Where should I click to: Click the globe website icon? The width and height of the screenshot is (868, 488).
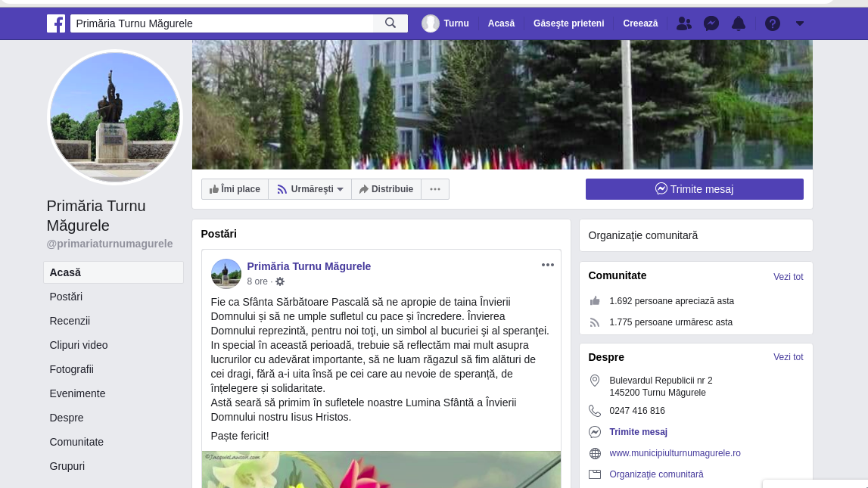[595, 453]
